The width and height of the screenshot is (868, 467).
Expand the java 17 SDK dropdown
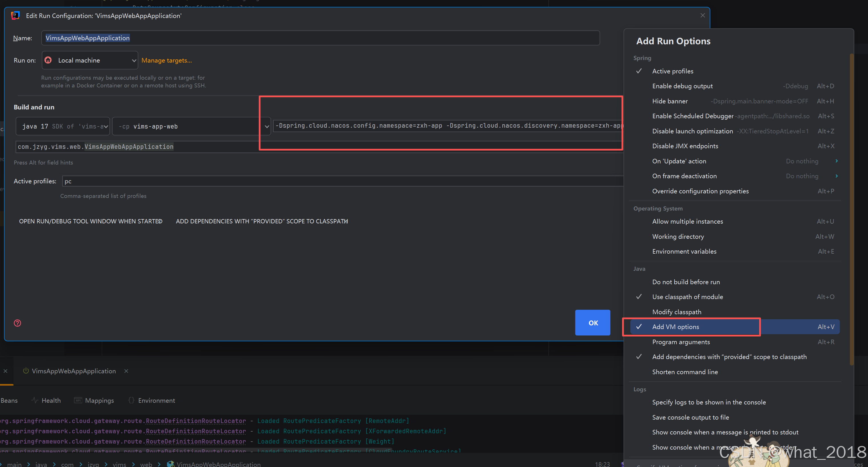106,127
